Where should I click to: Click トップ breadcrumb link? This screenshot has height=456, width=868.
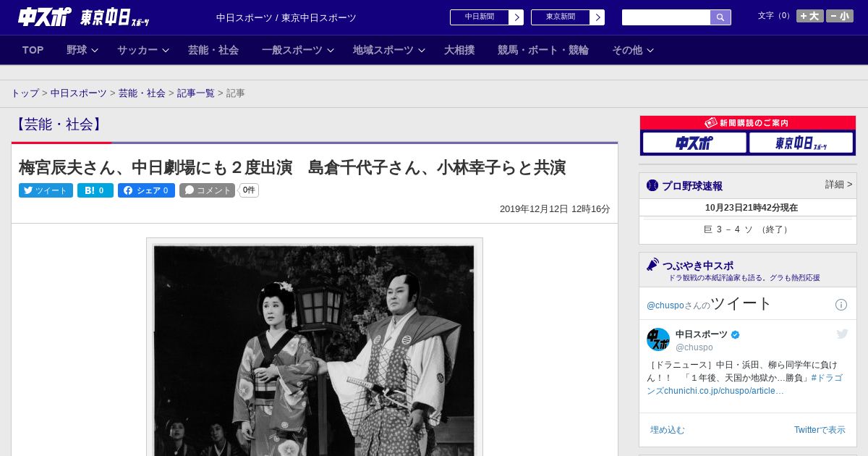(x=25, y=93)
